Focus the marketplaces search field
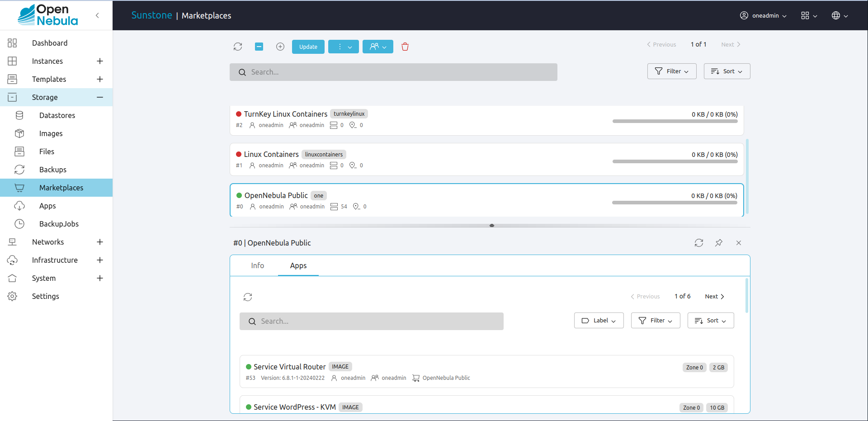The height and width of the screenshot is (421, 868). click(393, 72)
